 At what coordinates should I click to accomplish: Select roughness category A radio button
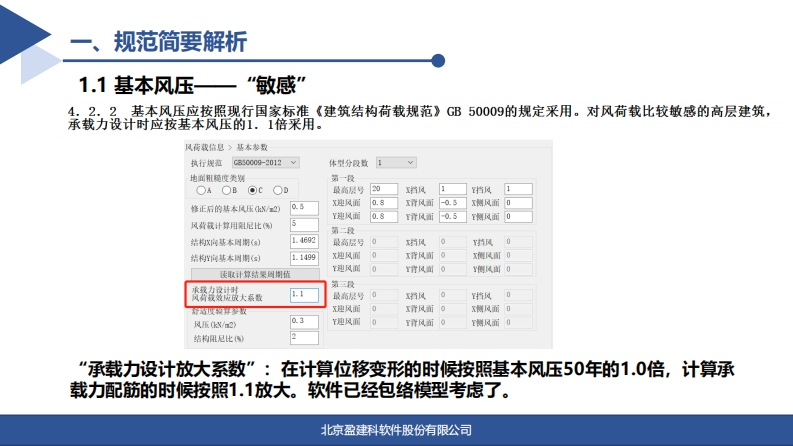point(201,189)
